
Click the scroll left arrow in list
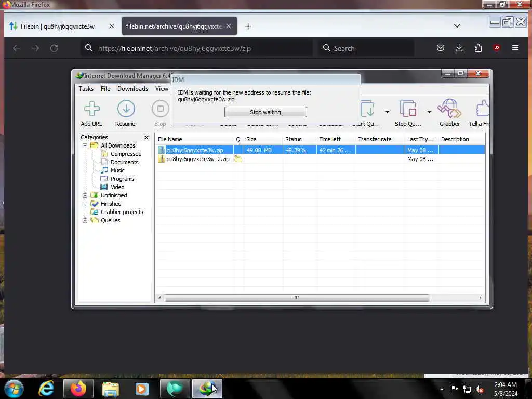pyautogui.click(x=159, y=298)
